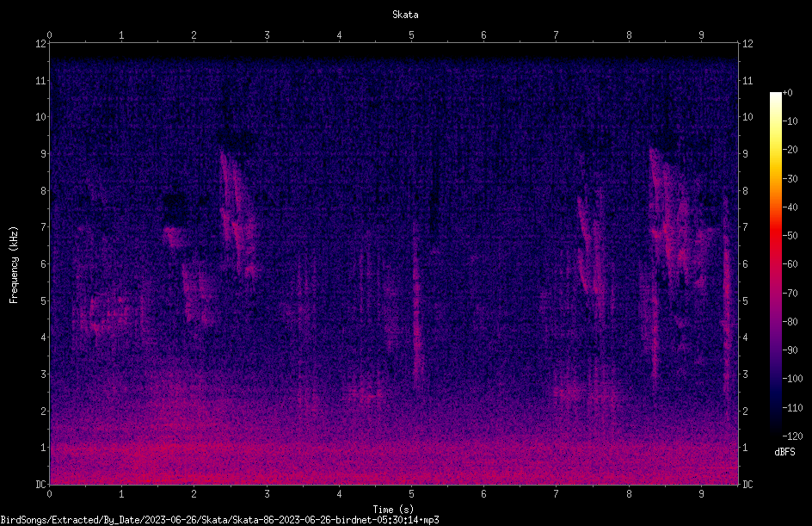Pick the yellow band of the color bar

(x=776, y=151)
